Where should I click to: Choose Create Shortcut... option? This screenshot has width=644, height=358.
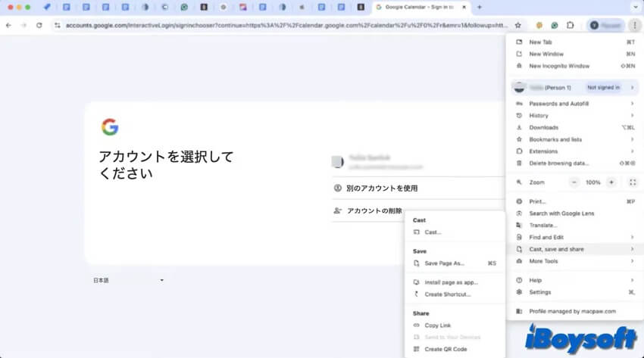[455, 294]
